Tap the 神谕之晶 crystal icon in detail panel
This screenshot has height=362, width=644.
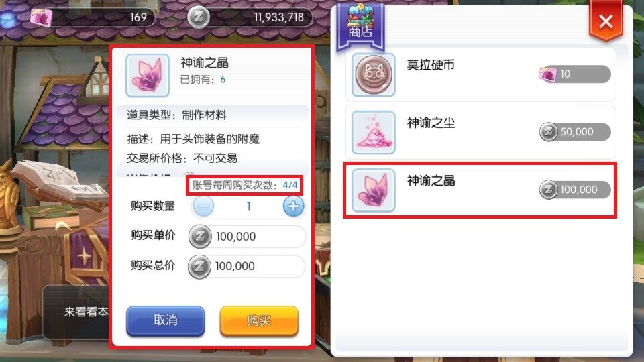[x=148, y=76]
